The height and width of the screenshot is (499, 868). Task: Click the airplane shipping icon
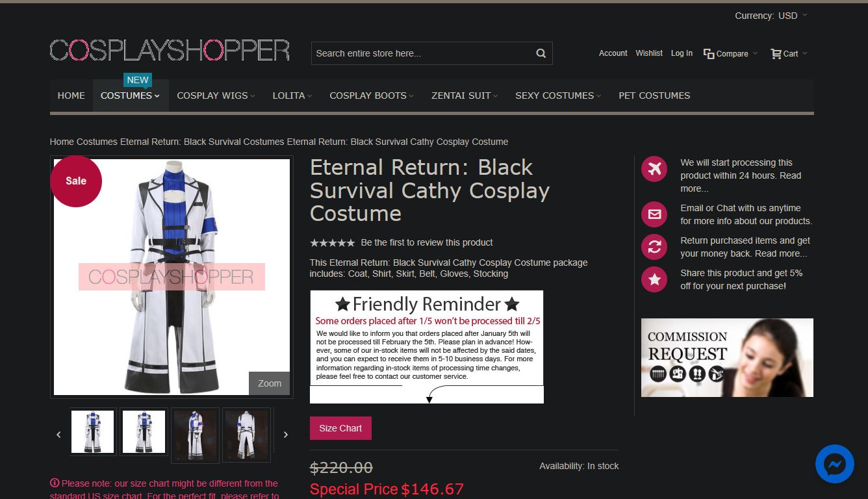(654, 169)
